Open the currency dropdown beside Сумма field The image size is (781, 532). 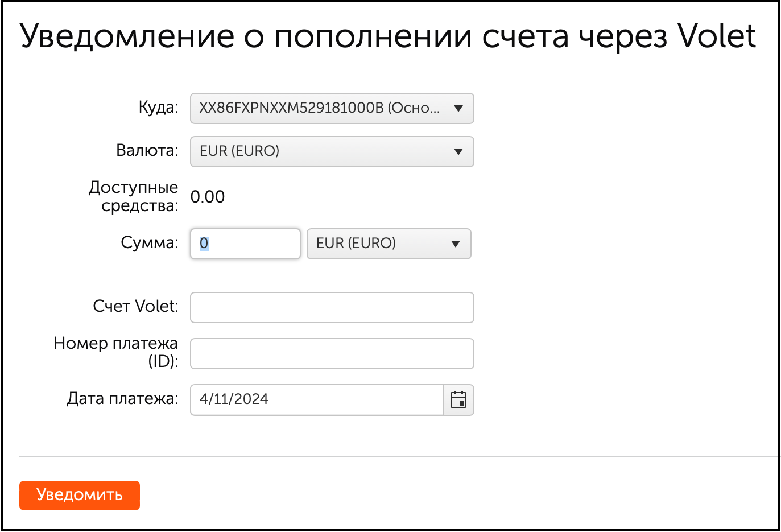point(389,244)
